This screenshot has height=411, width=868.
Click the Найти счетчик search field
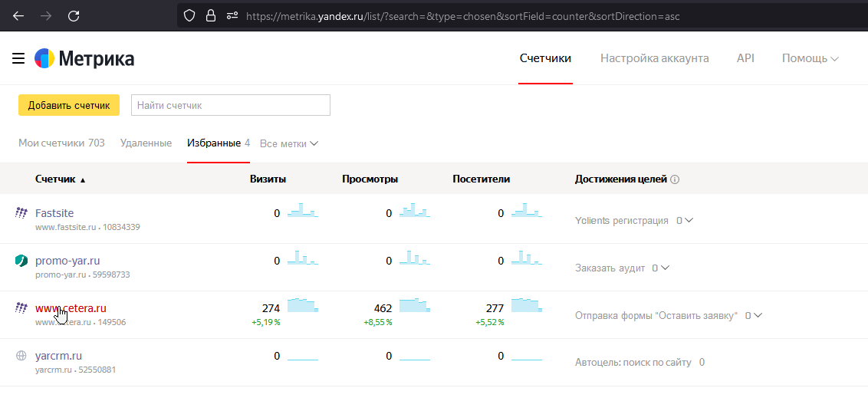(230, 105)
